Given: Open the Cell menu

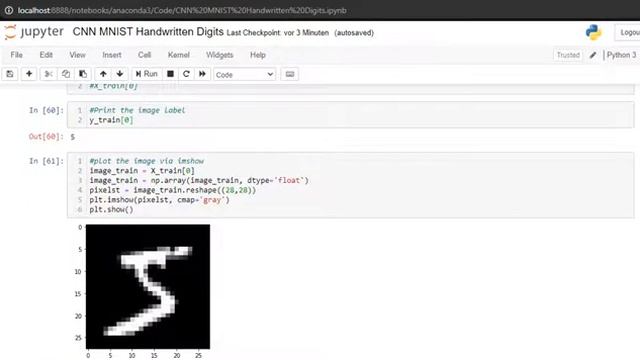Looking at the screenshot, I should tap(144, 55).
